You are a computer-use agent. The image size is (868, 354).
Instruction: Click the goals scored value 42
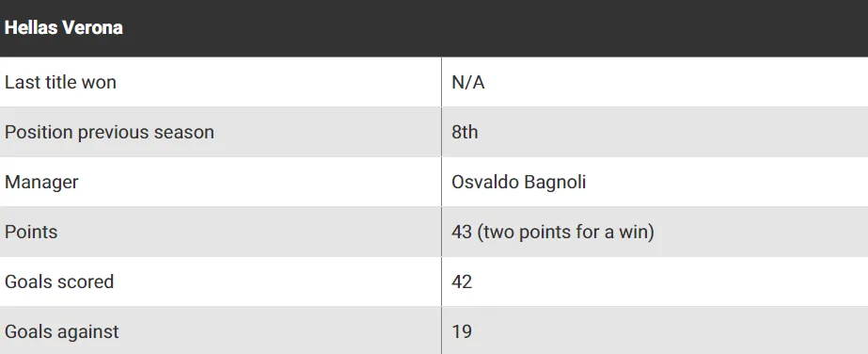tap(462, 282)
